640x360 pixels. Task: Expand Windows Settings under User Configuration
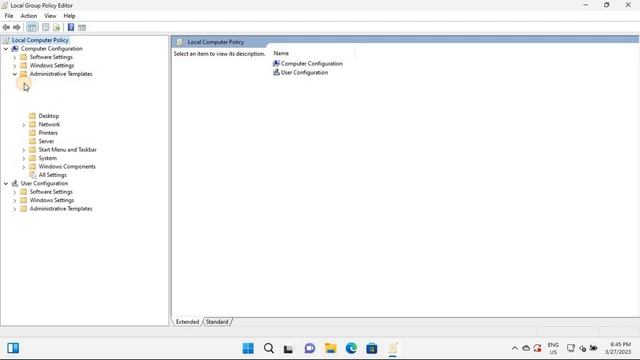coord(15,201)
